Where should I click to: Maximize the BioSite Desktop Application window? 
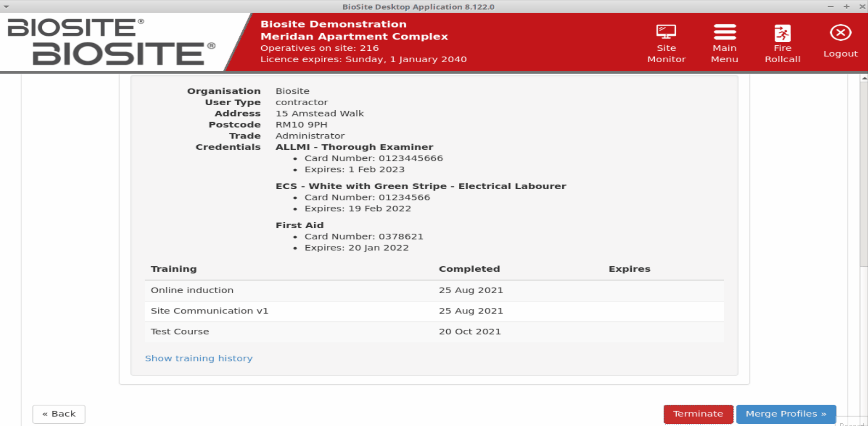(846, 6)
